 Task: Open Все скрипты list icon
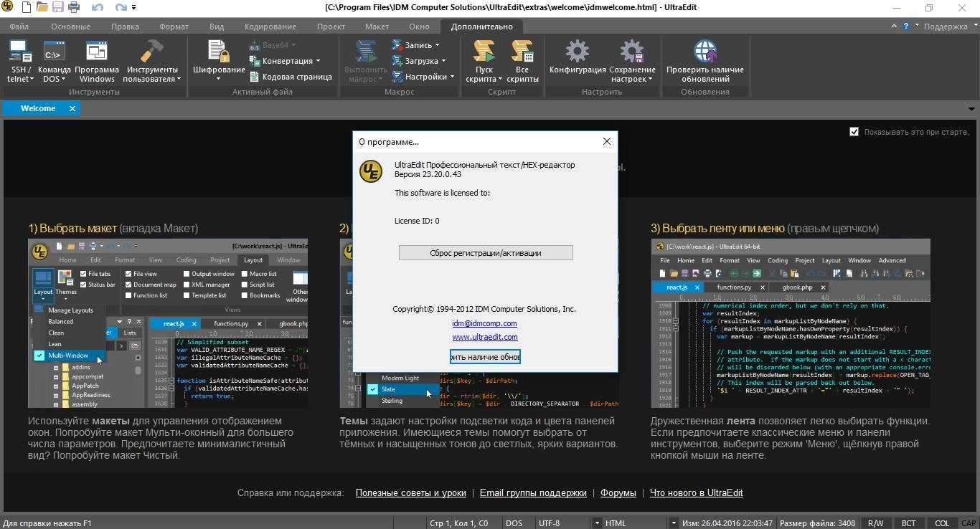click(x=522, y=62)
